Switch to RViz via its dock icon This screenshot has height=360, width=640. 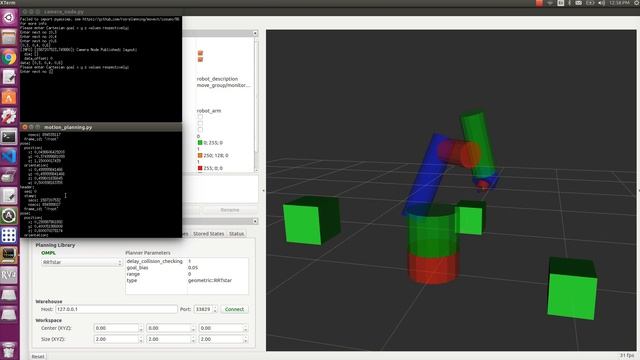9,275
